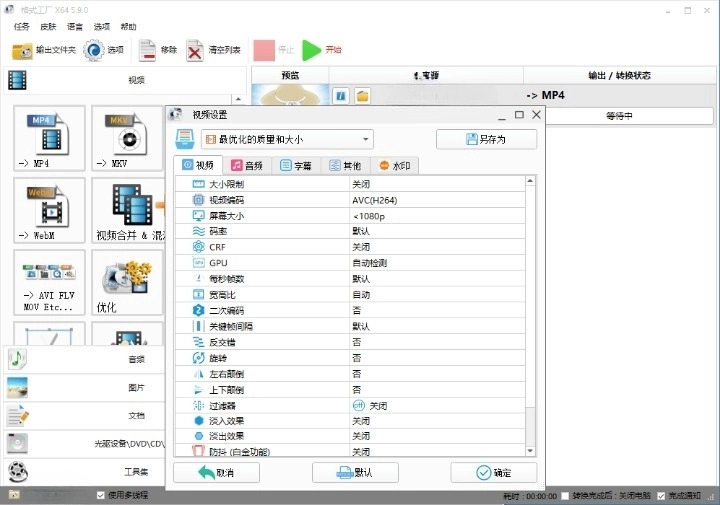Click the 二次编码 two-pass icon
Image resolution: width=720 pixels, height=505 pixels.
click(198, 311)
